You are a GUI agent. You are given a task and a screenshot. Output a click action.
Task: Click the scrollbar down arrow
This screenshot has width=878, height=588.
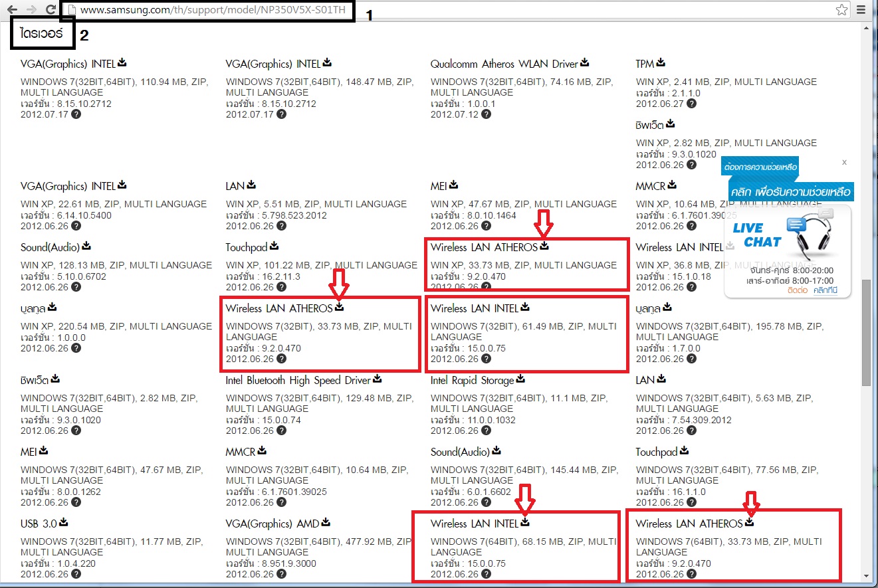click(x=866, y=576)
